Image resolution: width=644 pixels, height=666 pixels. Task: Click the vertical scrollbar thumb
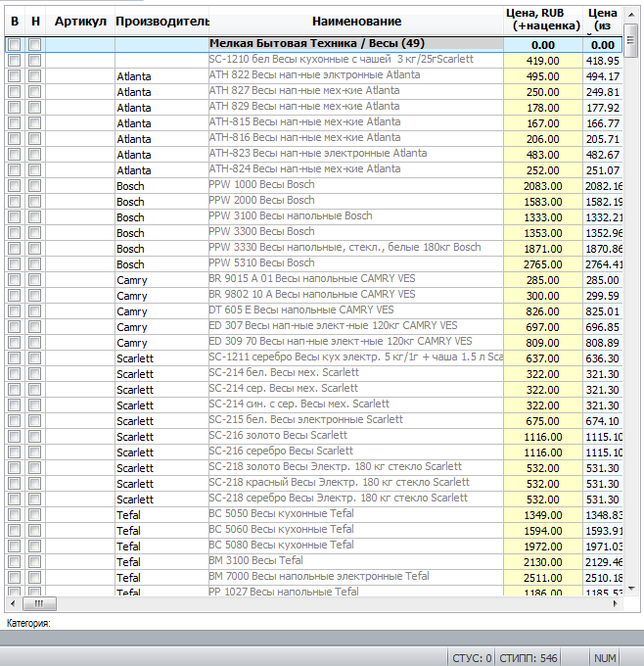click(x=631, y=40)
